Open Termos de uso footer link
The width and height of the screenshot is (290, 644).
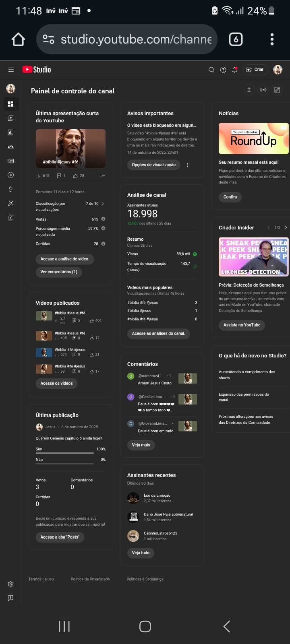pos(41,579)
